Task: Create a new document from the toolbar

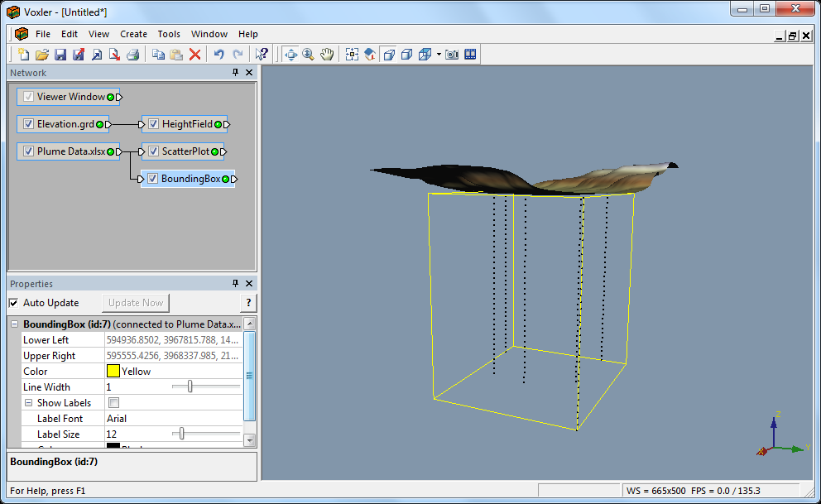Action: pos(23,54)
